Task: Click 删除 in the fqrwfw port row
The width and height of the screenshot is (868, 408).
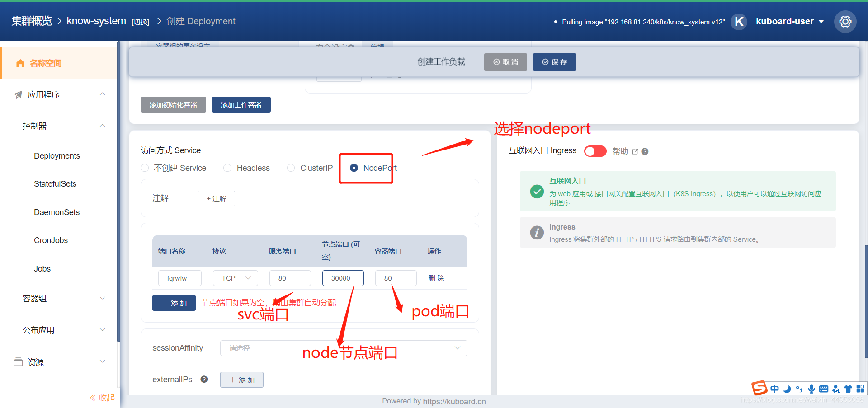Action: pyautogui.click(x=436, y=278)
